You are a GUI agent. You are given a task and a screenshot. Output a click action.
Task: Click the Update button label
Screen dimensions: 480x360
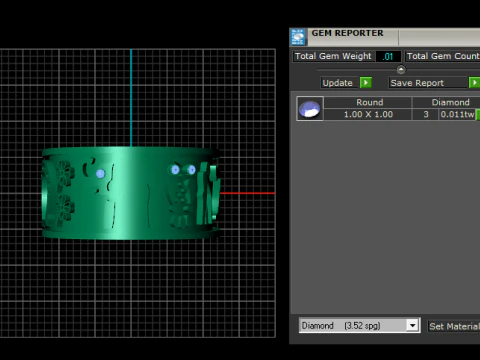(x=340, y=83)
